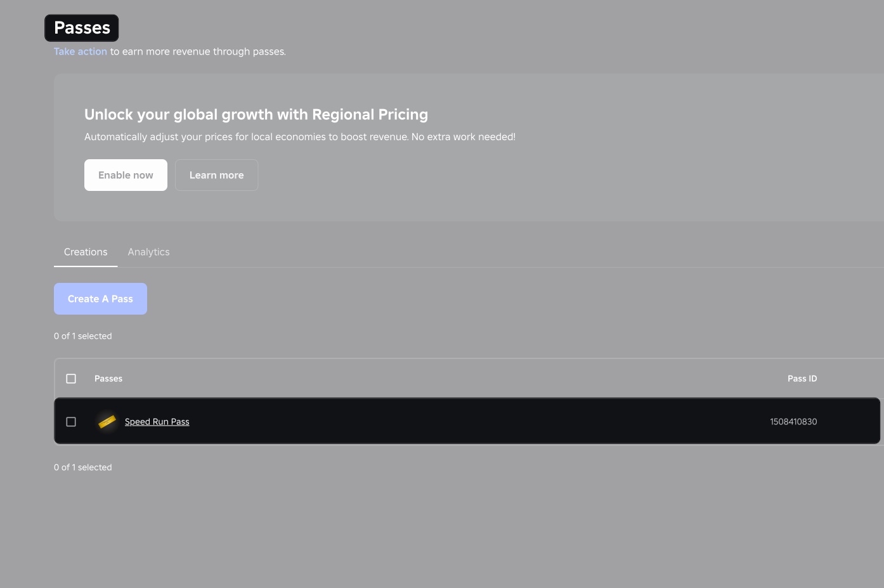Click the Speed Run Pass gold ticket icon
The height and width of the screenshot is (588, 884).
click(x=107, y=421)
